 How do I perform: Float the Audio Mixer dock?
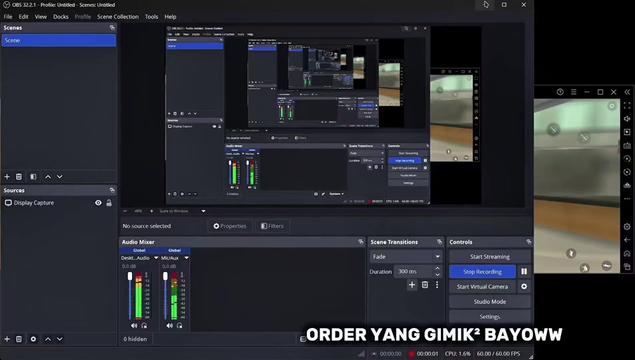(x=361, y=242)
